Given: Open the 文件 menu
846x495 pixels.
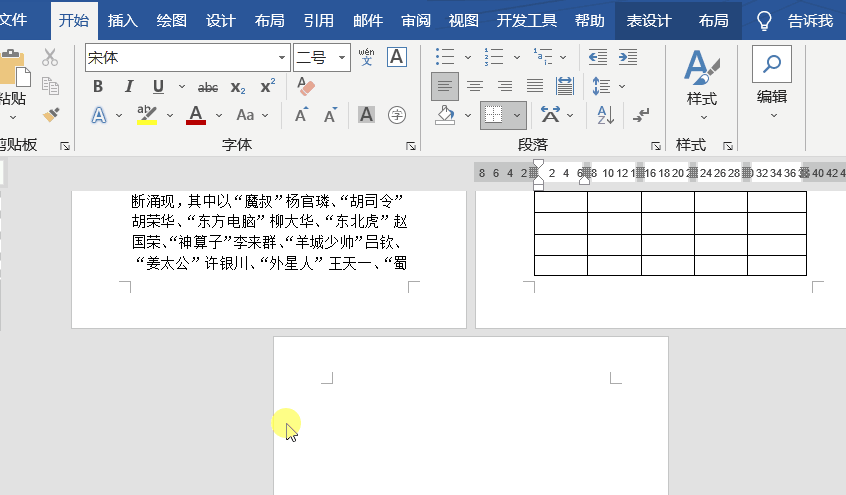Looking at the screenshot, I should 13,21.
